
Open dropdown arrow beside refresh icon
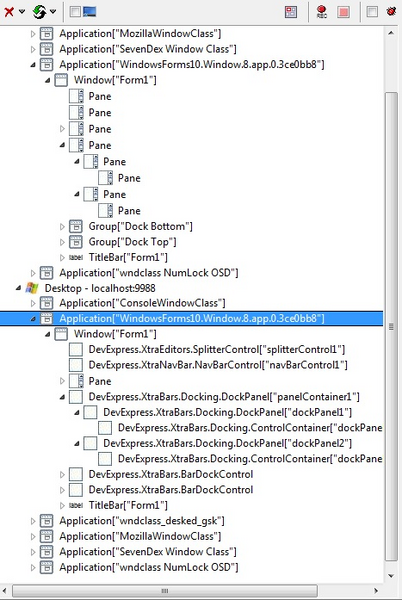pyautogui.click(x=53, y=11)
